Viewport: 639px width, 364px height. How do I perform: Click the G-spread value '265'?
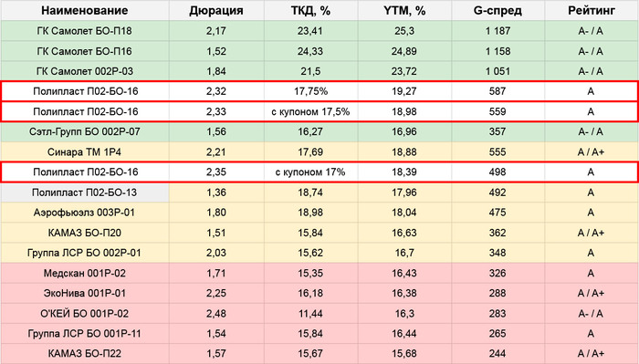[x=498, y=334]
